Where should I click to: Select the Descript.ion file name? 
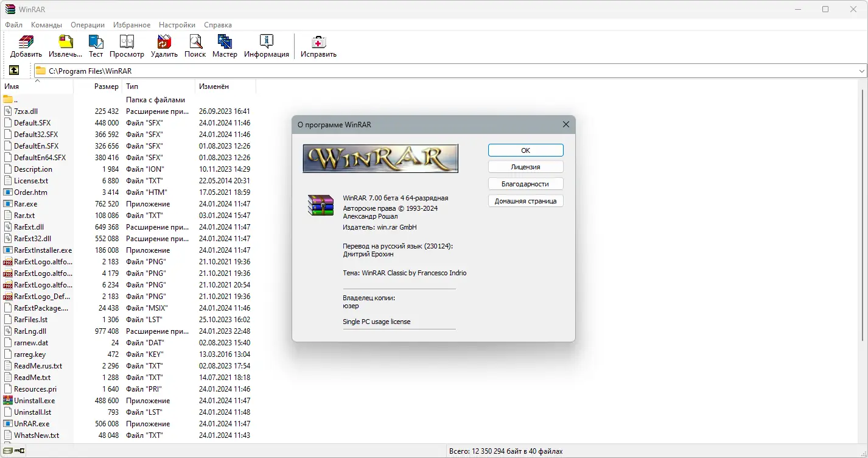[x=33, y=169]
